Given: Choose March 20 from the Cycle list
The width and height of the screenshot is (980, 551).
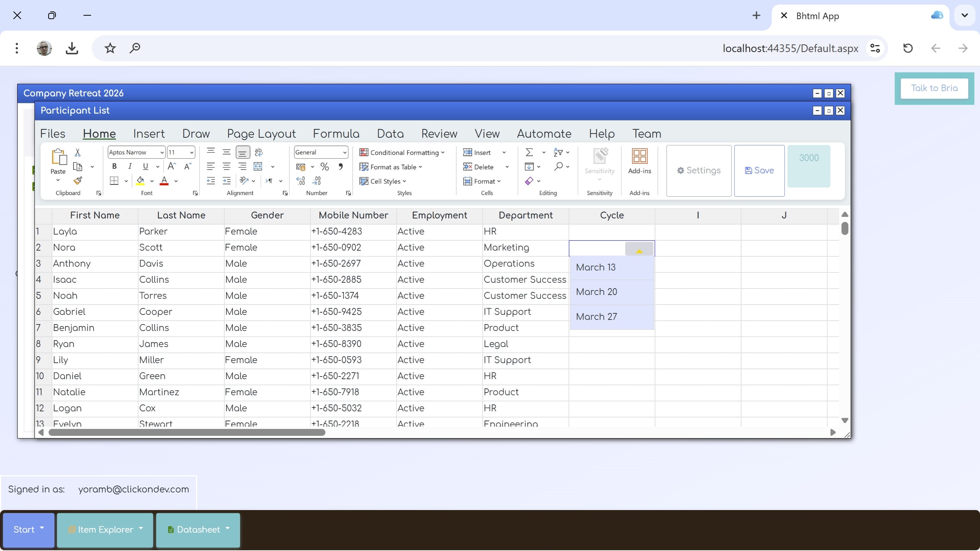Looking at the screenshot, I should pos(596,292).
